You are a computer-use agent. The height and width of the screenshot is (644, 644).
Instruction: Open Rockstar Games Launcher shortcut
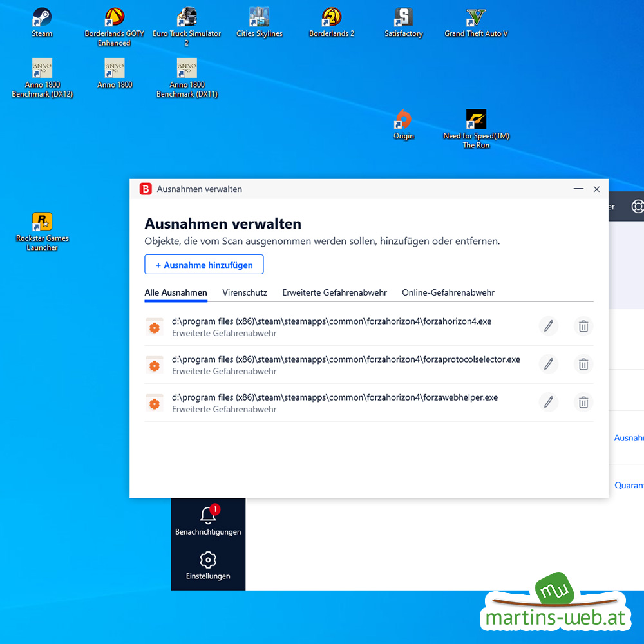(42, 232)
